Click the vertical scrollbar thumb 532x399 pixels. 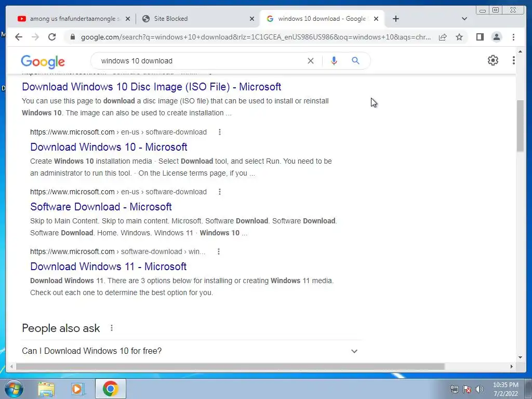(x=520, y=126)
